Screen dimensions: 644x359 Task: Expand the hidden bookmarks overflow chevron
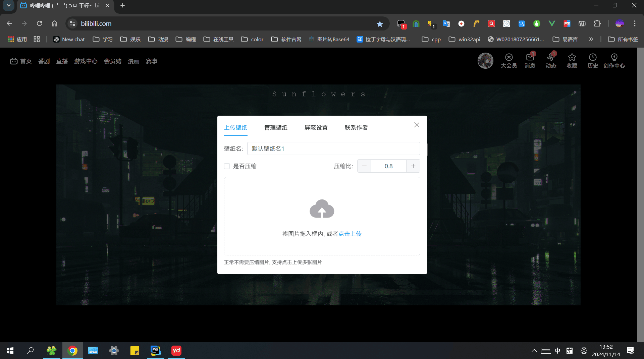coord(591,39)
